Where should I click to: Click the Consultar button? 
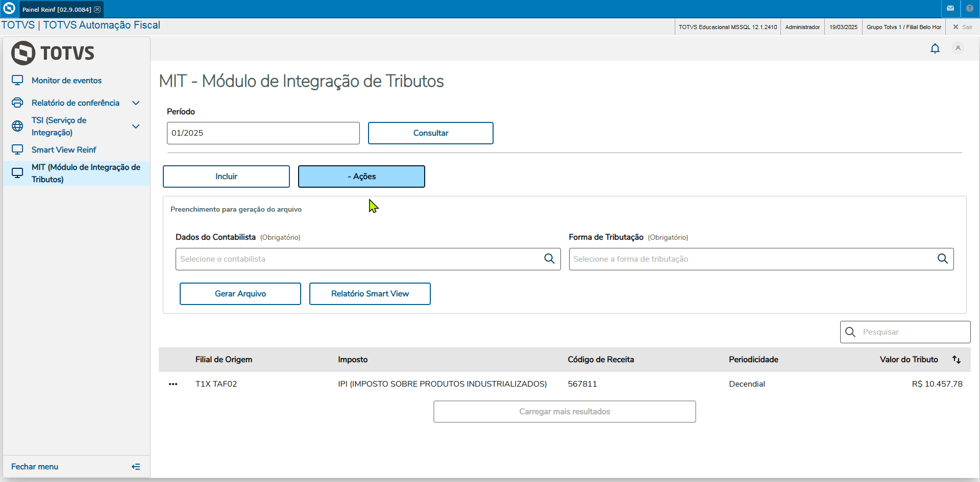430,133
